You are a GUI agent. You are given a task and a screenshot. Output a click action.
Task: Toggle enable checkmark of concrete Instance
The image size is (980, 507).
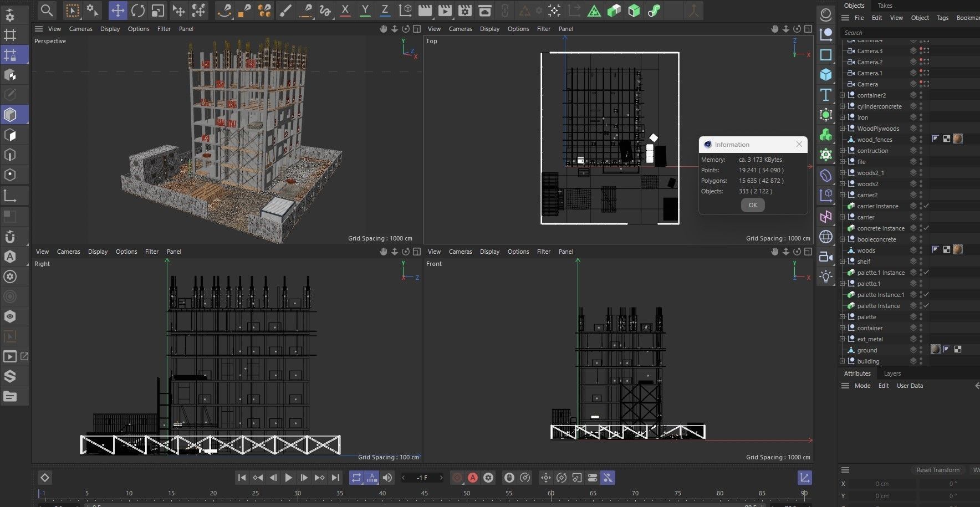[926, 228]
